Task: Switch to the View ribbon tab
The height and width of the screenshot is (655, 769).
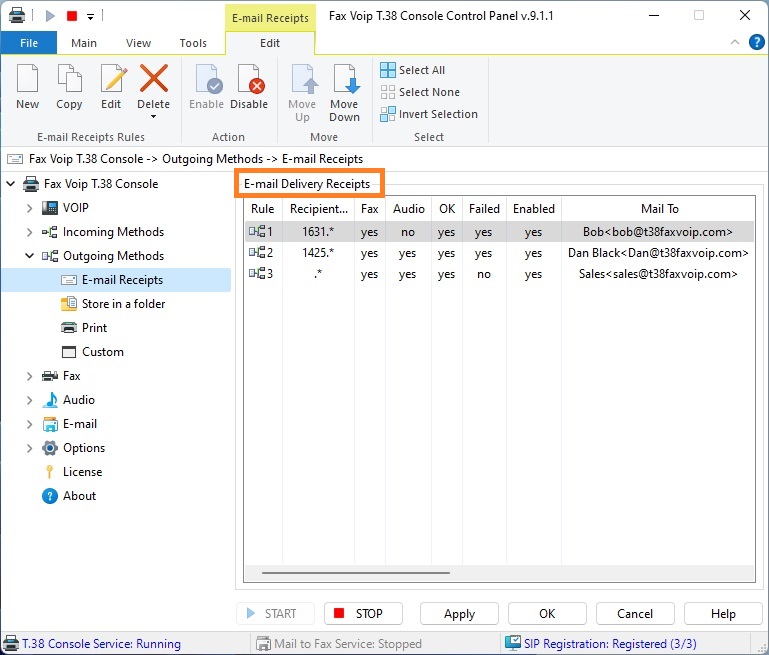Action: pyautogui.click(x=138, y=43)
